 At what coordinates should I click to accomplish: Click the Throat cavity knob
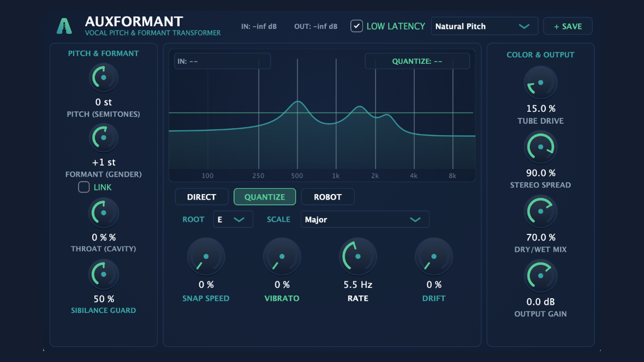pyautogui.click(x=104, y=213)
